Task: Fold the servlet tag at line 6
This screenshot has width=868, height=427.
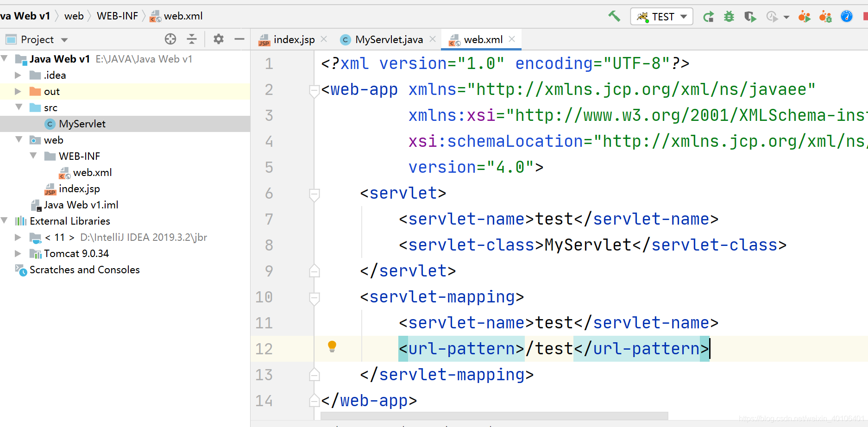Action: [x=314, y=195]
